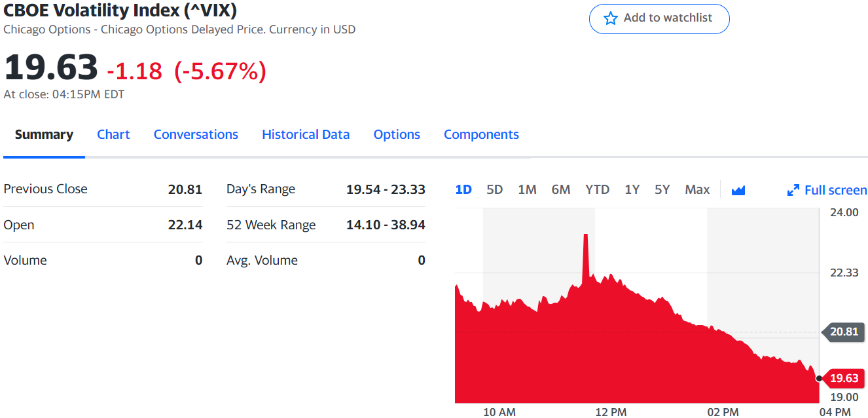Select the 1D chart range

point(463,189)
